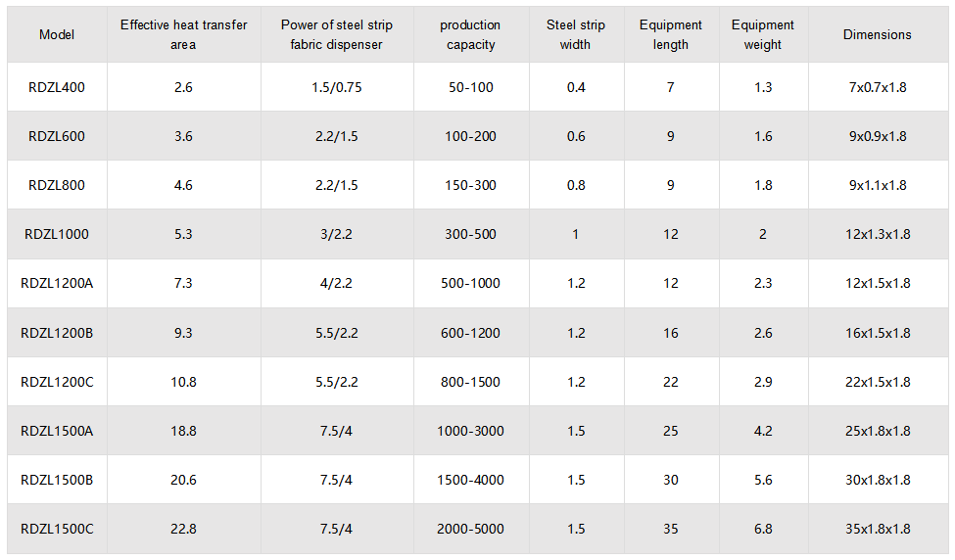
Task: Click the 6.8 equipment weight cell
Action: [763, 529]
